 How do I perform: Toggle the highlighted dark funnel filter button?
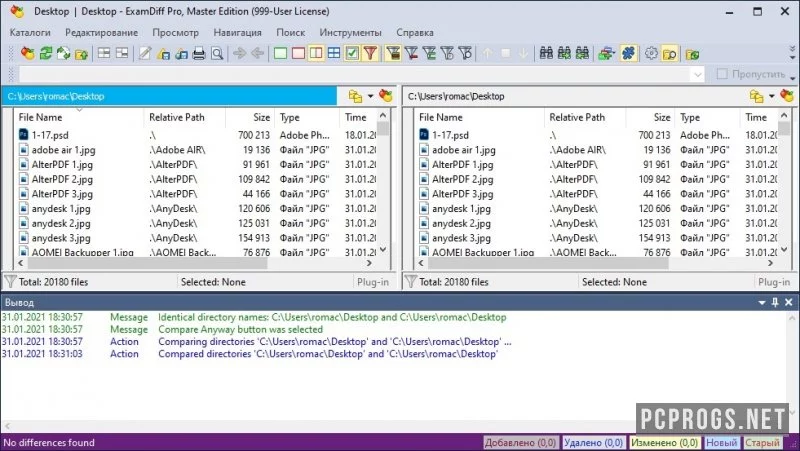pos(393,53)
